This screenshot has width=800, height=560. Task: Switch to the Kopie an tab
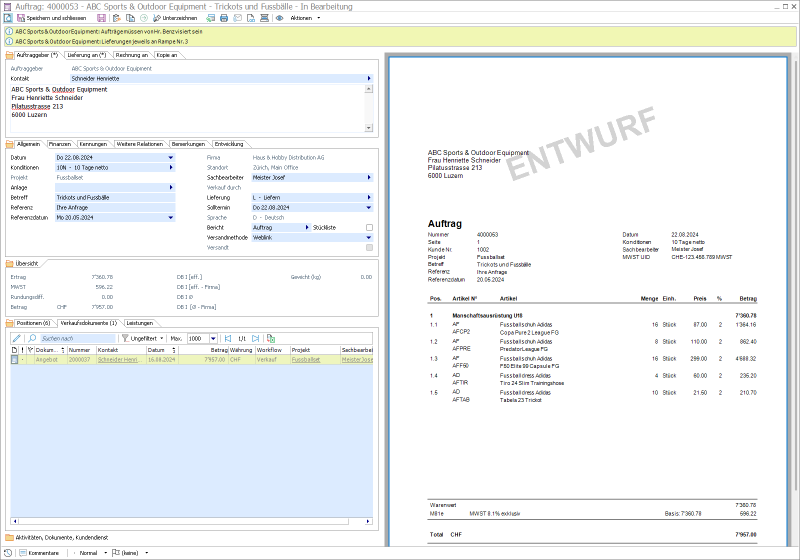point(167,55)
